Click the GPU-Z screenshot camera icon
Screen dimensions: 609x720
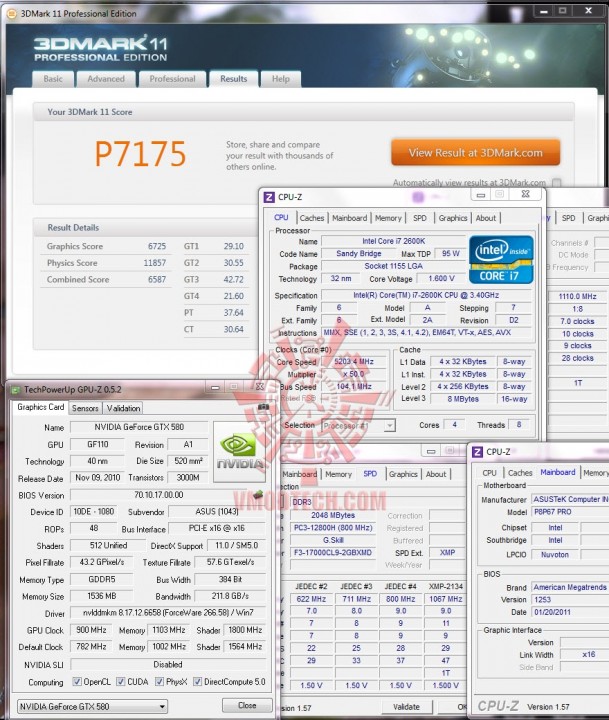point(263,407)
